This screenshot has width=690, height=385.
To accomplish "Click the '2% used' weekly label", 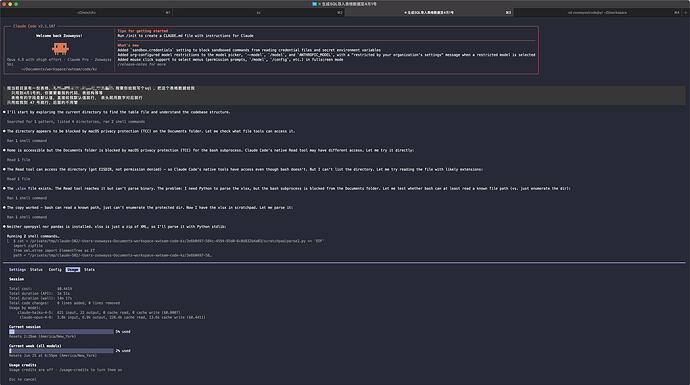I will tap(123, 351).
